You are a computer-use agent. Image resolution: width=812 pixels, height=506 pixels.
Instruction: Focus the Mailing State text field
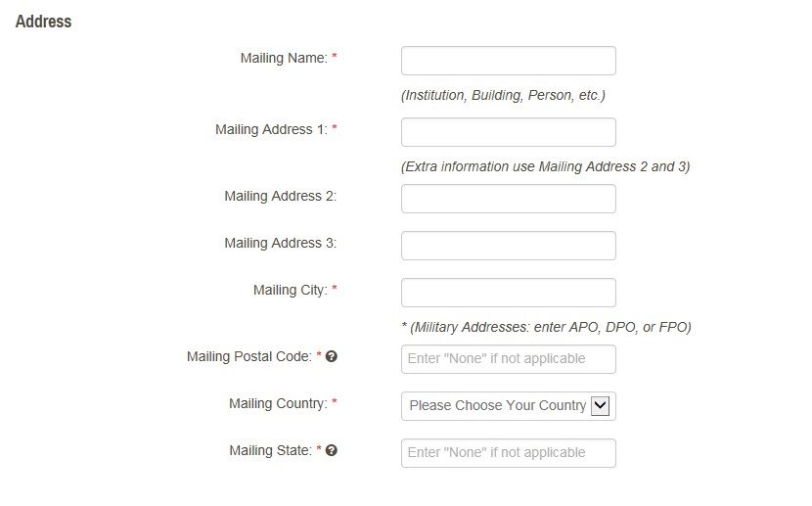pyautogui.click(x=508, y=453)
